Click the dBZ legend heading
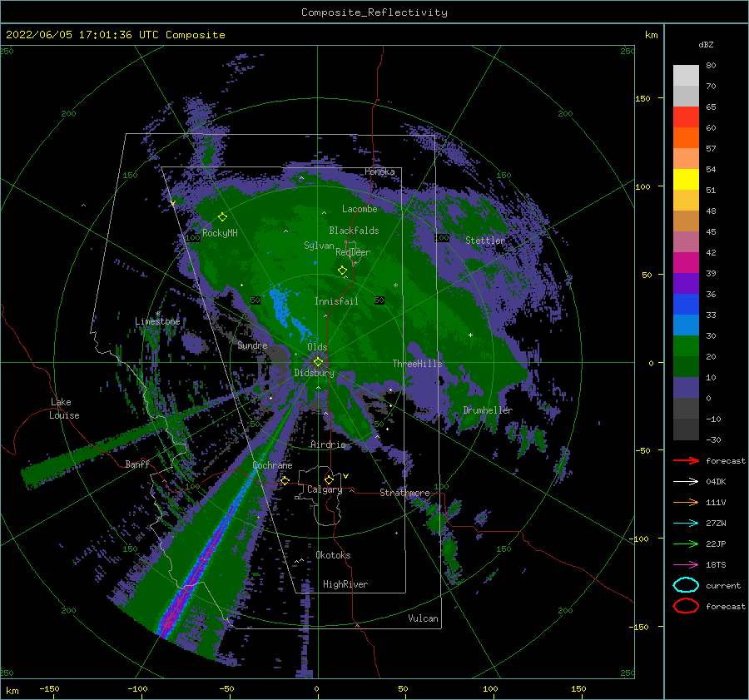Screen dimensions: 749x700 tap(706, 44)
